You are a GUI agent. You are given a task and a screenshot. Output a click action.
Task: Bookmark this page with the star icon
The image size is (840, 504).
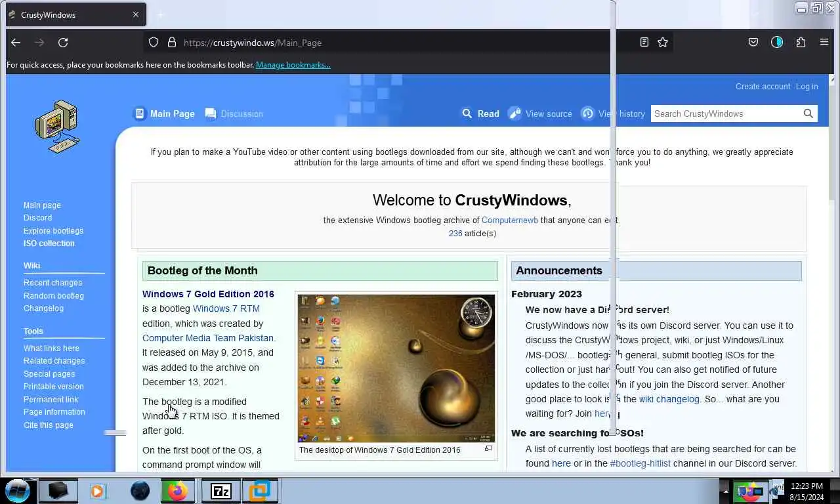coord(663,43)
